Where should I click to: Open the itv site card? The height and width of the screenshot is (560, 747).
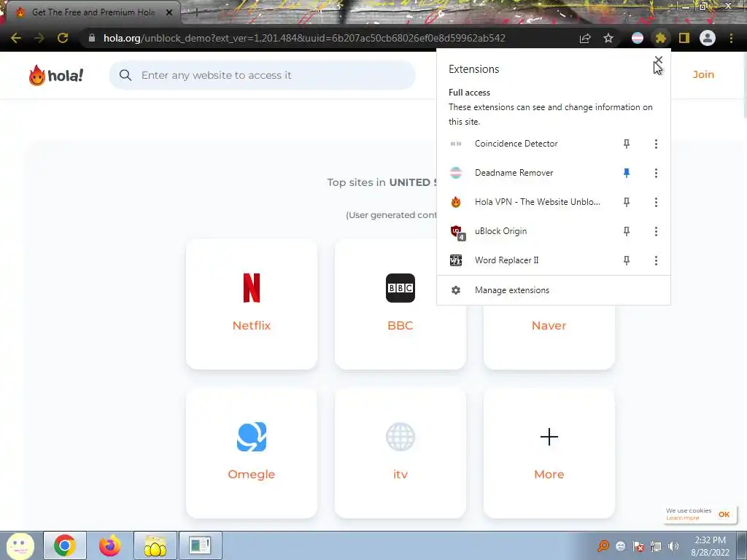(x=400, y=453)
